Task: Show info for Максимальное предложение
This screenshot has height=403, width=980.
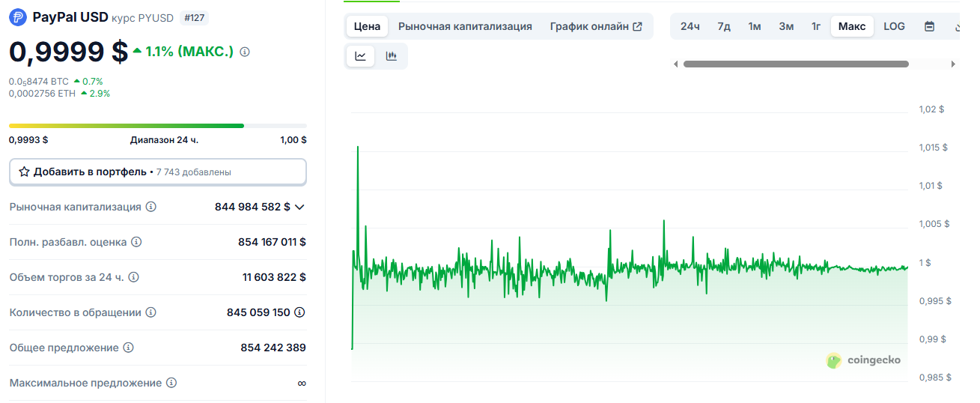Action: [171, 383]
